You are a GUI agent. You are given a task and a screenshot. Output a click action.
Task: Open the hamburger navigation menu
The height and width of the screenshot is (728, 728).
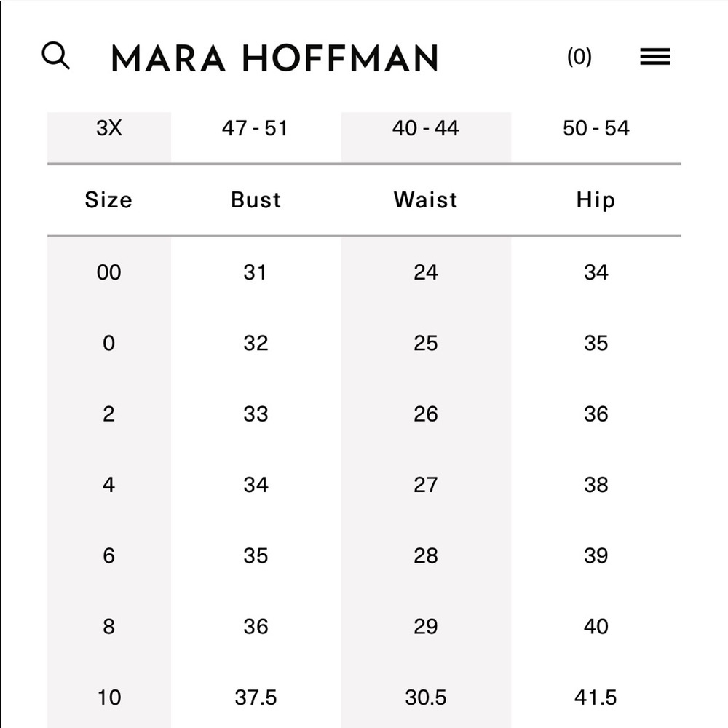pyautogui.click(x=654, y=56)
